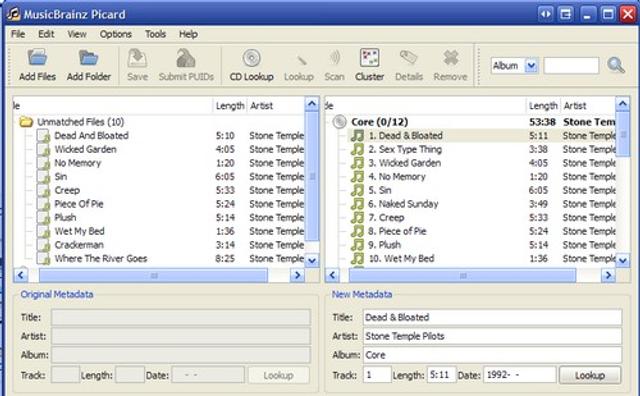Select Wet My Bed in Unmatched Files
Screen dimensions: 640x396
pos(80,231)
